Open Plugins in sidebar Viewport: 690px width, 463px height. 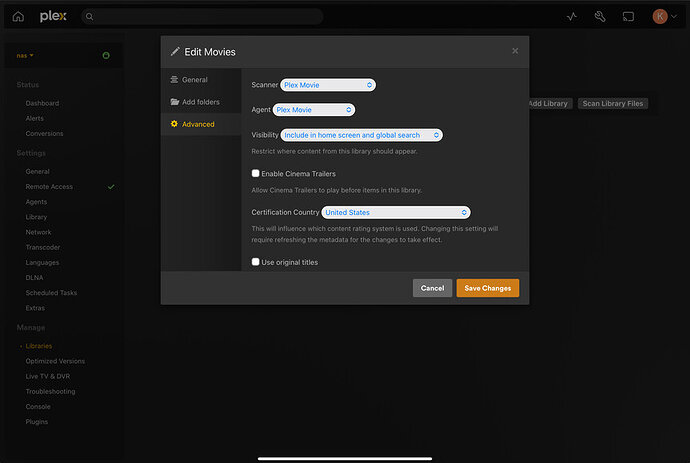click(37, 422)
